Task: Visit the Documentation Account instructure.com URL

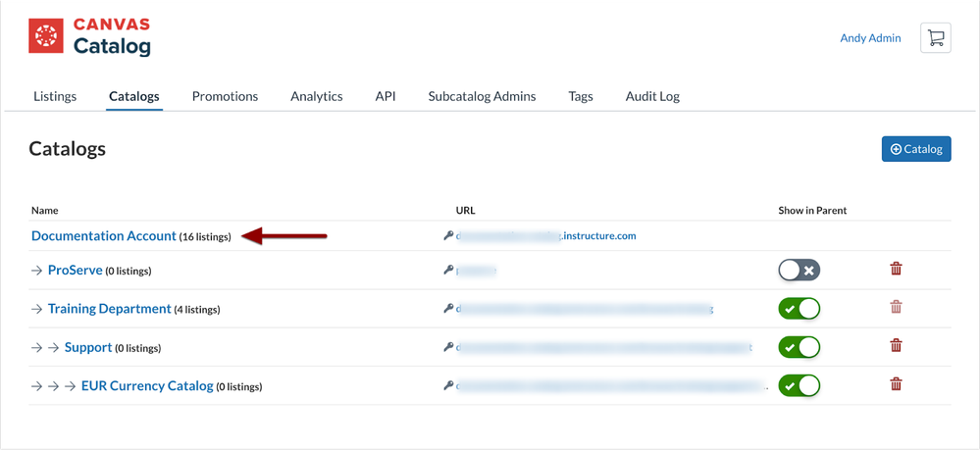Action: (545, 235)
